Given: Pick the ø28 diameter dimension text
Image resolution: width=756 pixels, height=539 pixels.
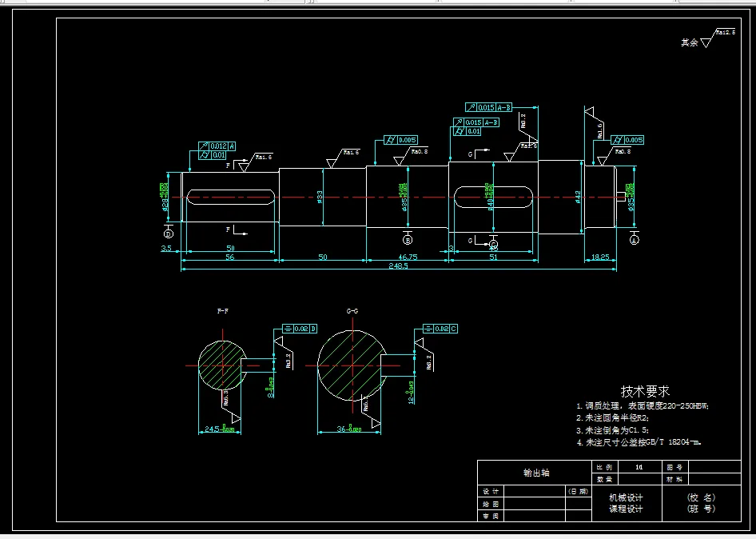Looking at the screenshot, I should 165,206.
